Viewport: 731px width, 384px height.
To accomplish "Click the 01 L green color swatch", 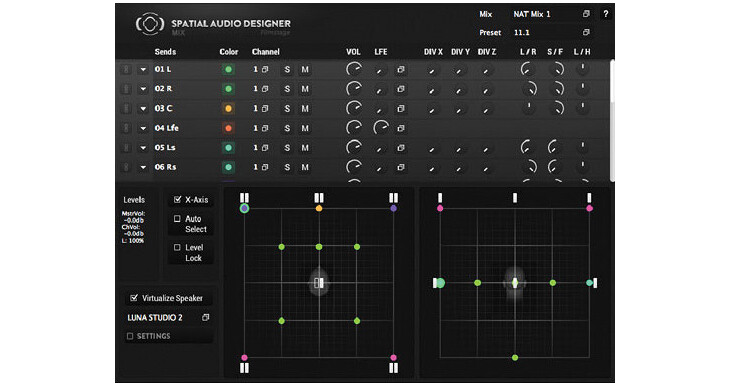I will pos(228,69).
